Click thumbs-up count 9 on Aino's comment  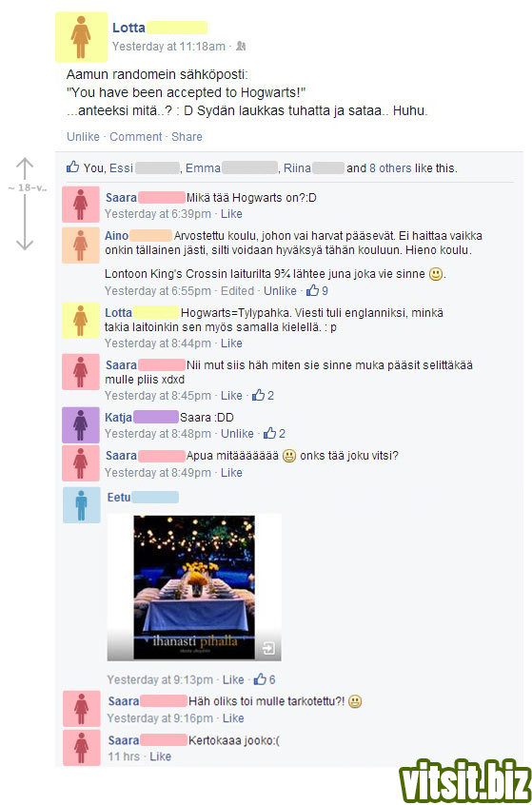click(317, 290)
